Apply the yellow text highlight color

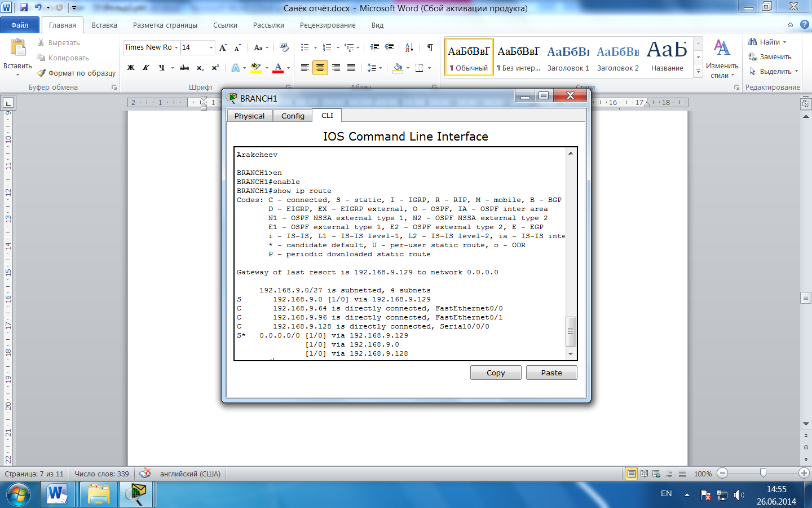(x=255, y=68)
